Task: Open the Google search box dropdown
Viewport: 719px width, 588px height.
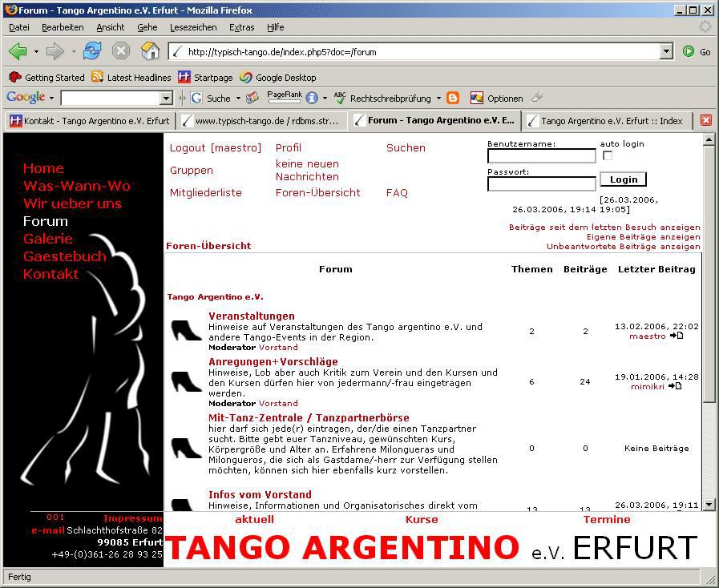Action: pyautogui.click(x=166, y=98)
